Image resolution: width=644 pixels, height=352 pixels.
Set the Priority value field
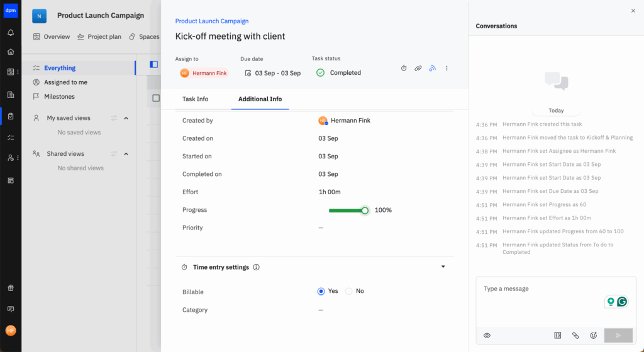[x=321, y=228]
